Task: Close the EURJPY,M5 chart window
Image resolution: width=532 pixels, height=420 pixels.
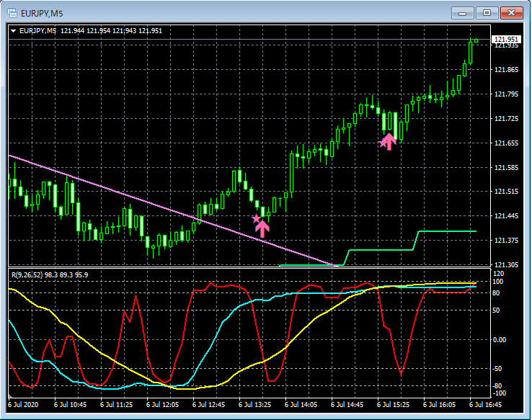Action: point(512,13)
